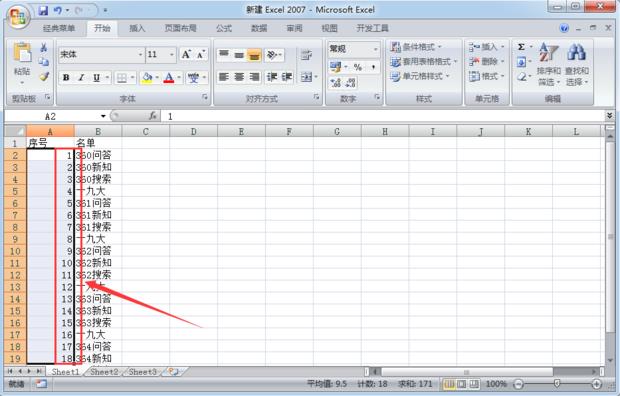This screenshot has width=620, height=396.
Task: Increase decimal places
Action: tap(336, 82)
